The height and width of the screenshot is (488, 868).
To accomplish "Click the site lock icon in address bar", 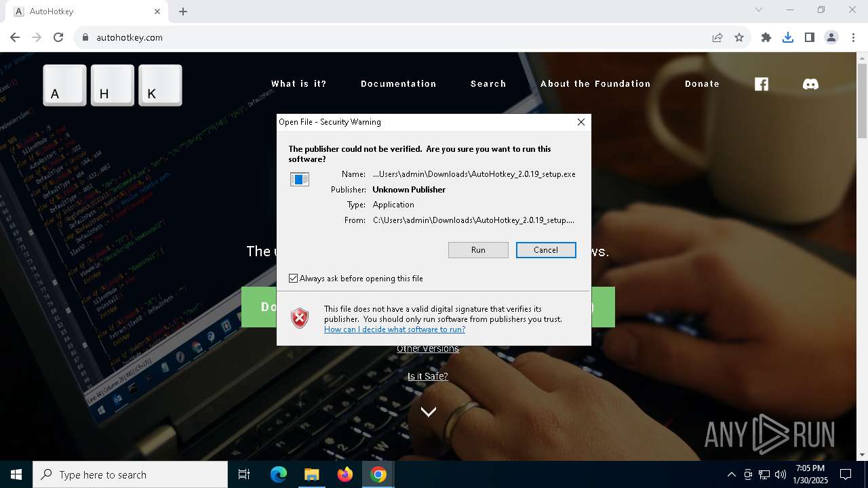I will 85,37.
